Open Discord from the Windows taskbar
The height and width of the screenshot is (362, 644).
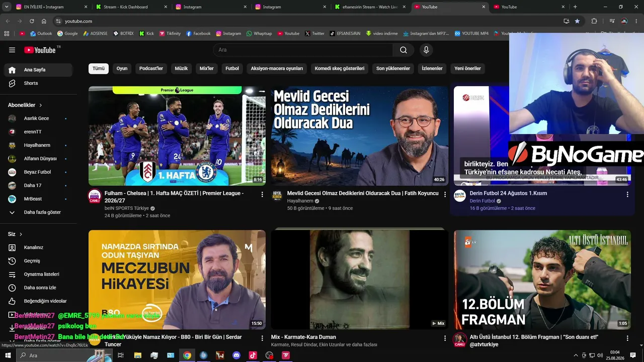(x=236, y=355)
